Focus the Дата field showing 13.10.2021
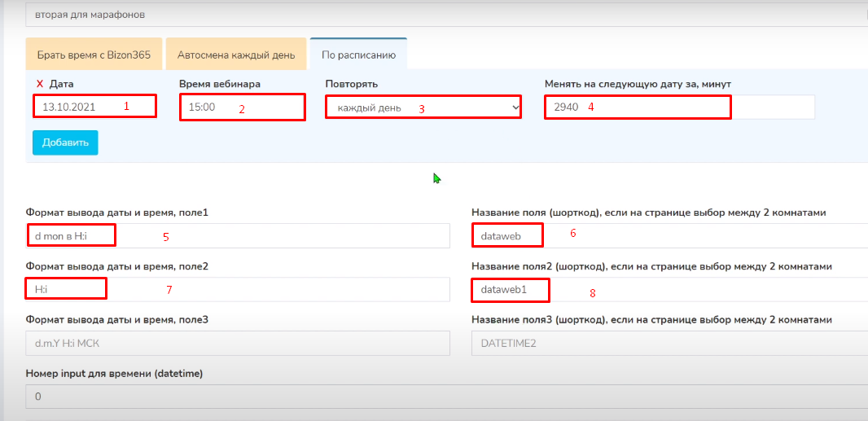The height and width of the screenshot is (421, 868). tap(94, 107)
